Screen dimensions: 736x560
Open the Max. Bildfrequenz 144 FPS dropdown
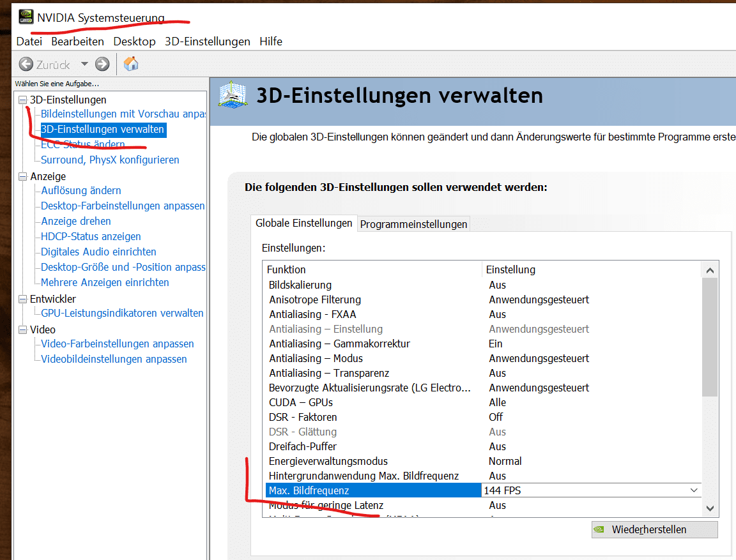click(x=592, y=490)
